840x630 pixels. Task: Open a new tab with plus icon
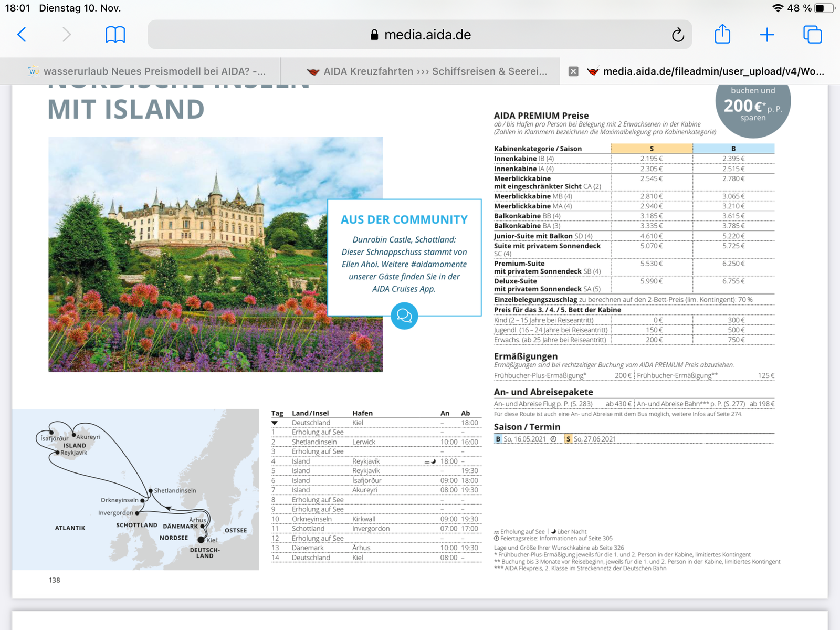tap(766, 35)
